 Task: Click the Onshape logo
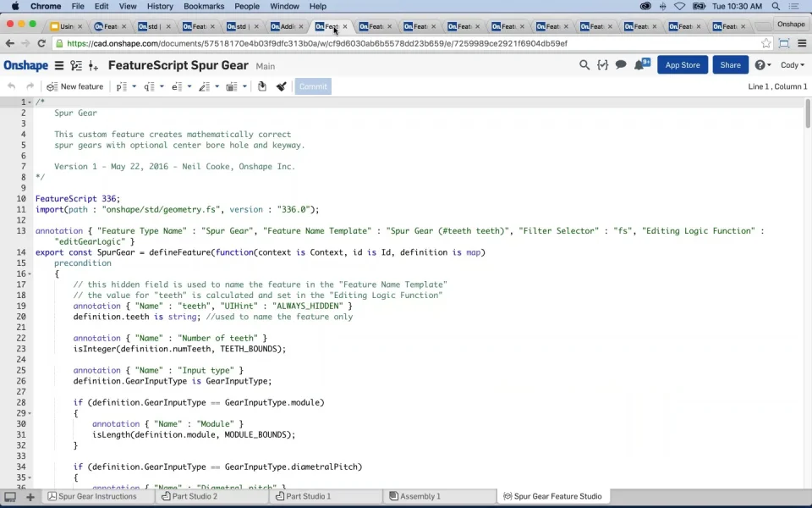pyautogui.click(x=25, y=65)
